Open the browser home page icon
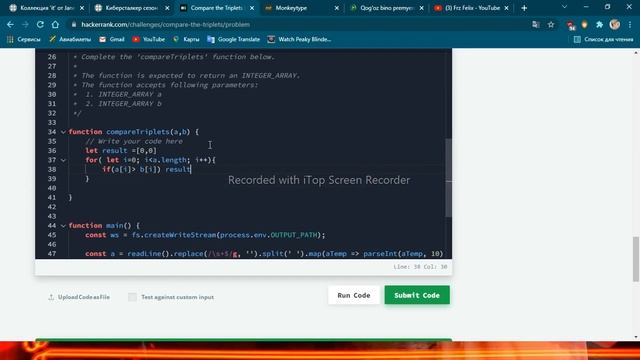The width and height of the screenshot is (640, 360). (x=55, y=24)
